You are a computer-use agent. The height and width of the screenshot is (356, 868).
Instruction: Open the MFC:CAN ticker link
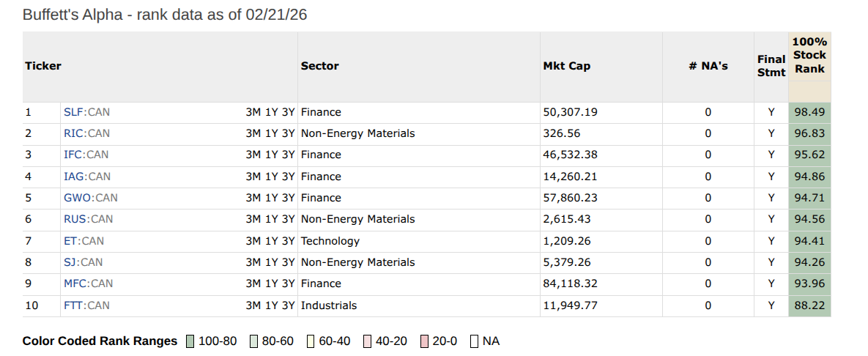click(x=88, y=283)
